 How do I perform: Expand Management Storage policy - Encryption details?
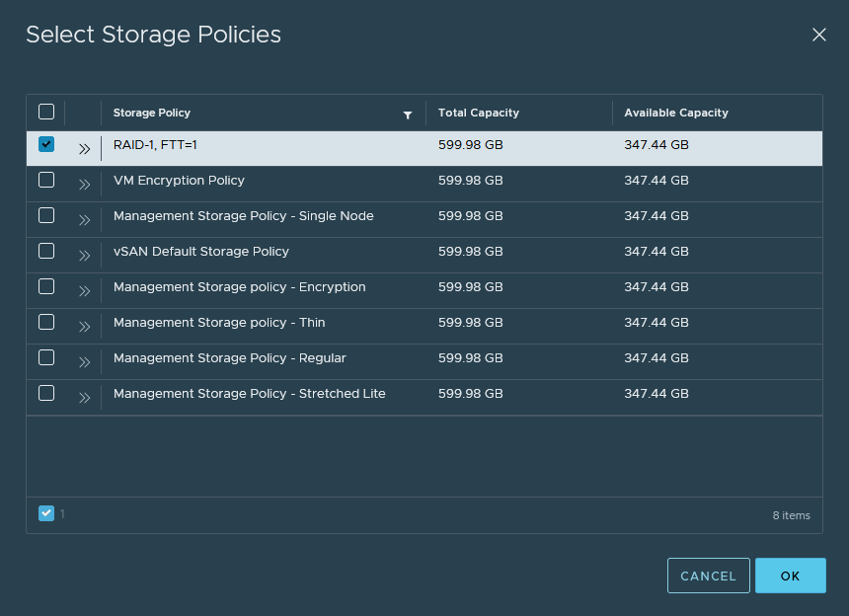pos(84,291)
